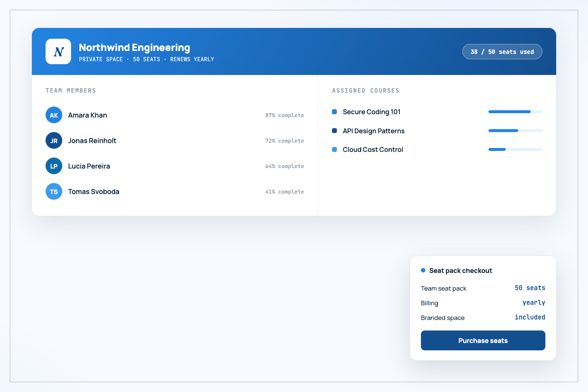Open Tomas Svoboda's TS avatar
The width and height of the screenshot is (588, 392).
[54, 192]
